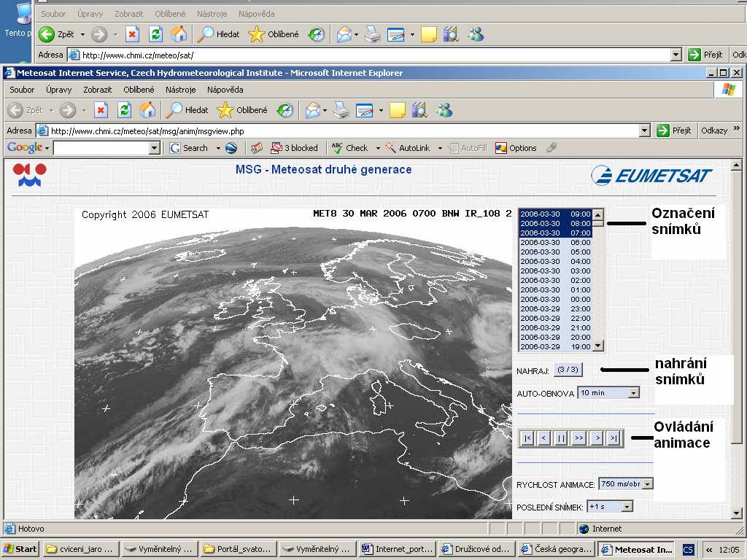Screen dimensions: 747x560
Task: Click page vertical scrollbar down arrow
Action: pyautogui.click(x=736, y=513)
